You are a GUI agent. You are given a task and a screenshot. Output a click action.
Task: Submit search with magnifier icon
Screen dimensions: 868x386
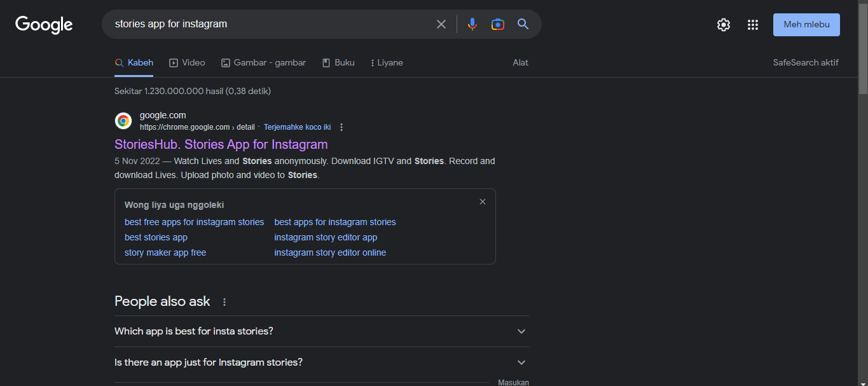[x=523, y=24]
